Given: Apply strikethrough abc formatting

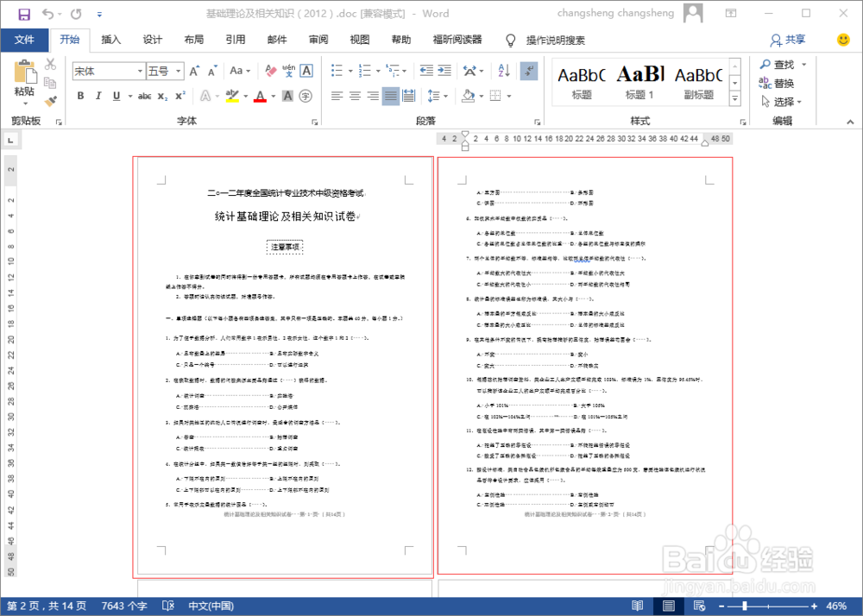Looking at the screenshot, I should 145,97.
